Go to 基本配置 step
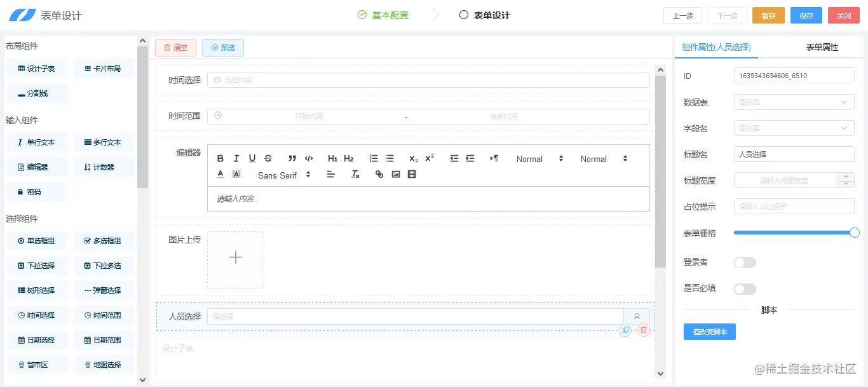The width and height of the screenshot is (868, 387). tap(383, 15)
